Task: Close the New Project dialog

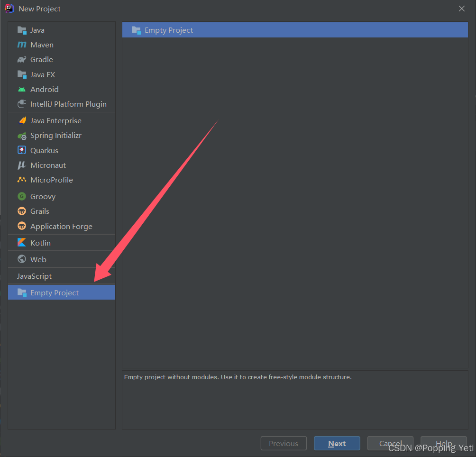Action: pyautogui.click(x=462, y=9)
